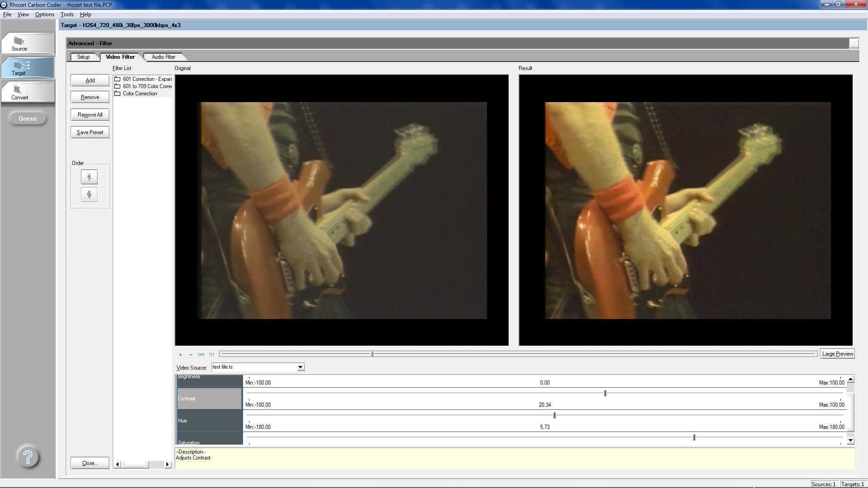Fit preview to window width icon
This screenshot has width=868, height=488.
201,355
